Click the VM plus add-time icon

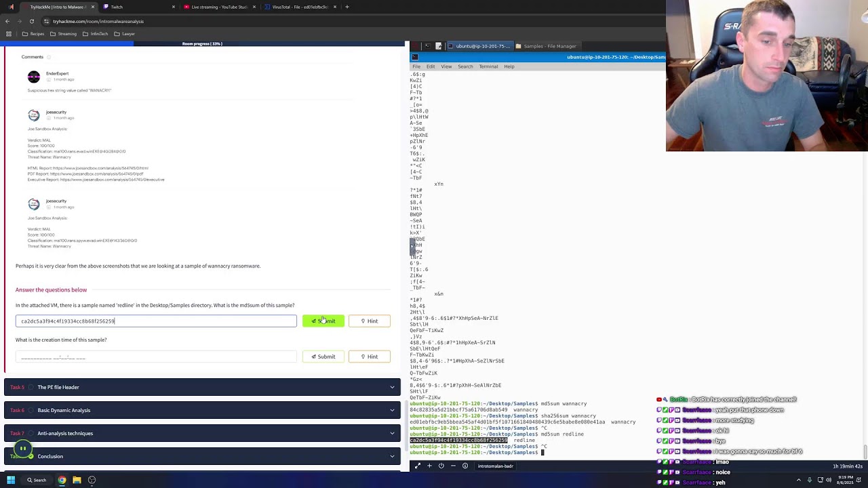(x=429, y=466)
